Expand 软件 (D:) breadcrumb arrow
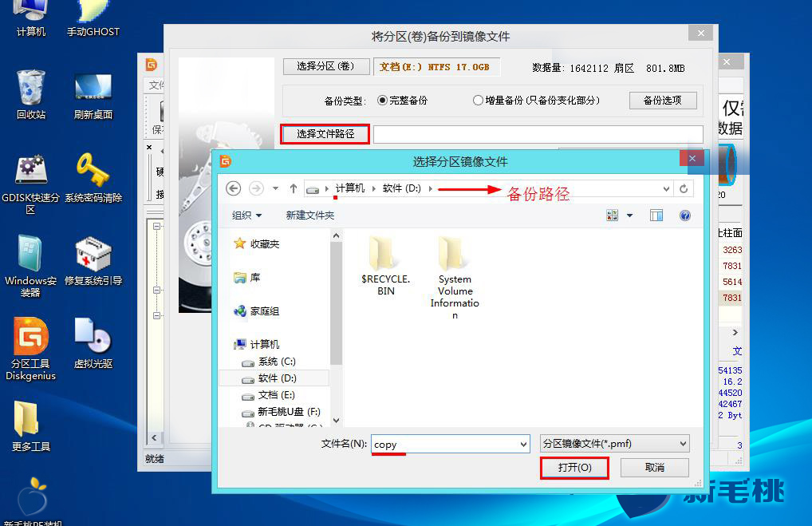Image resolution: width=812 pixels, height=526 pixels. point(431,188)
